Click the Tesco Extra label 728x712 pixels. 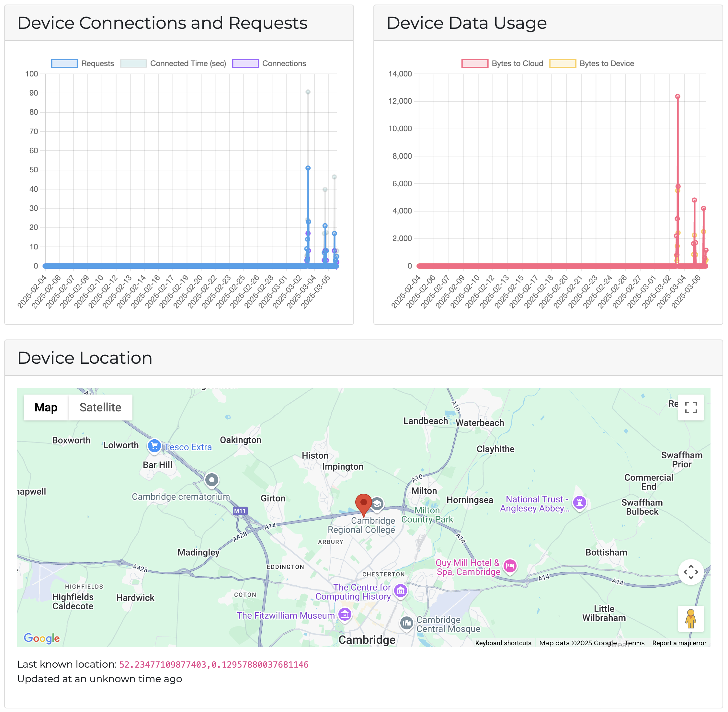[188, 447]
